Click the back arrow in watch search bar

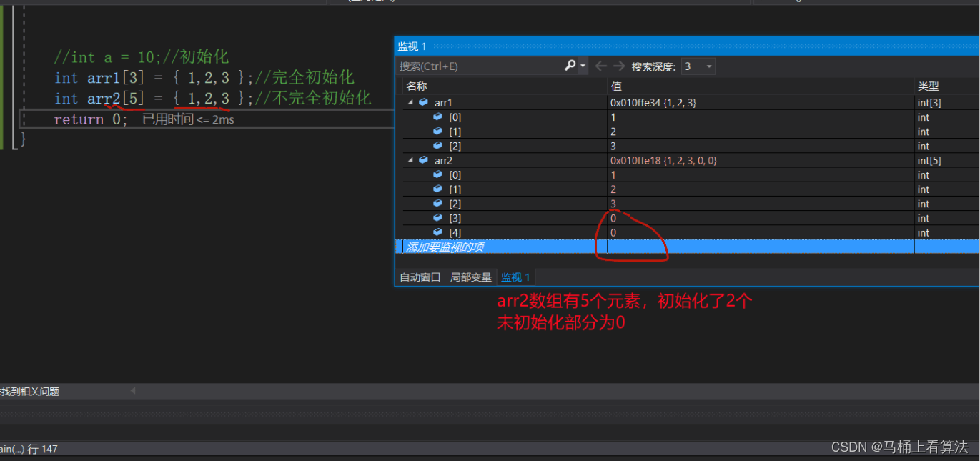tap(601, 66)
